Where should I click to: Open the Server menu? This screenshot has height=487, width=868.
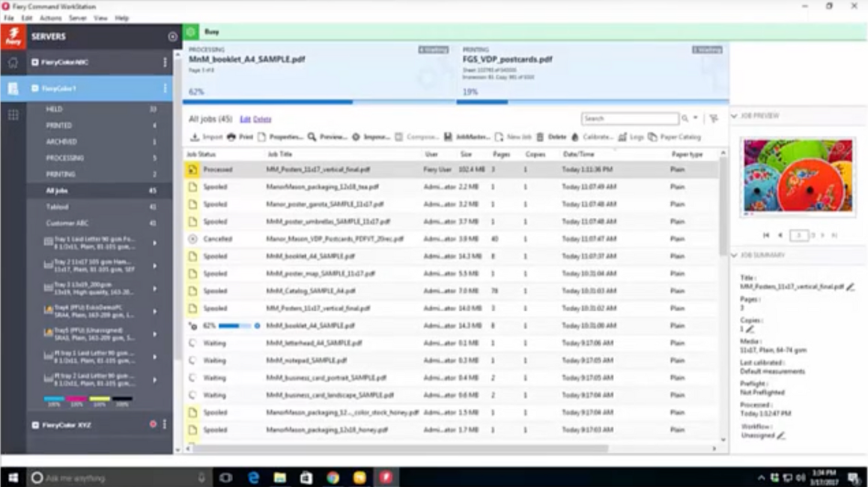point(77,18)
